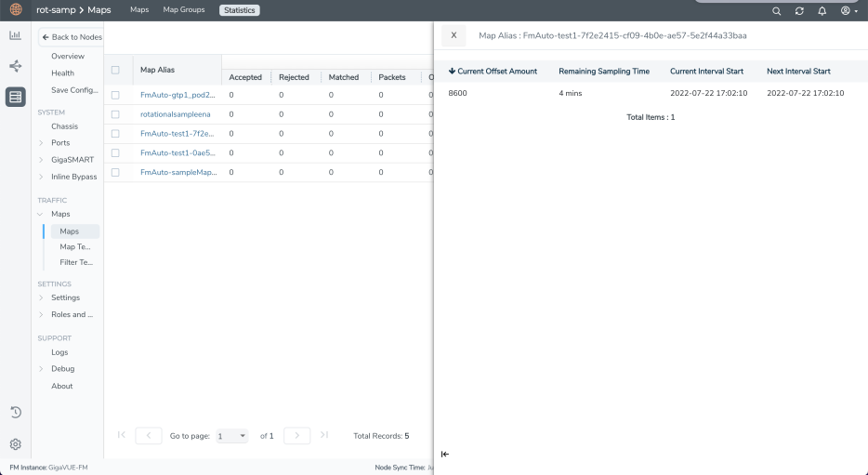The height and width of the screenshot is (475, 868).
Task: Select the Statistics tab
Action: click(241, 10)
